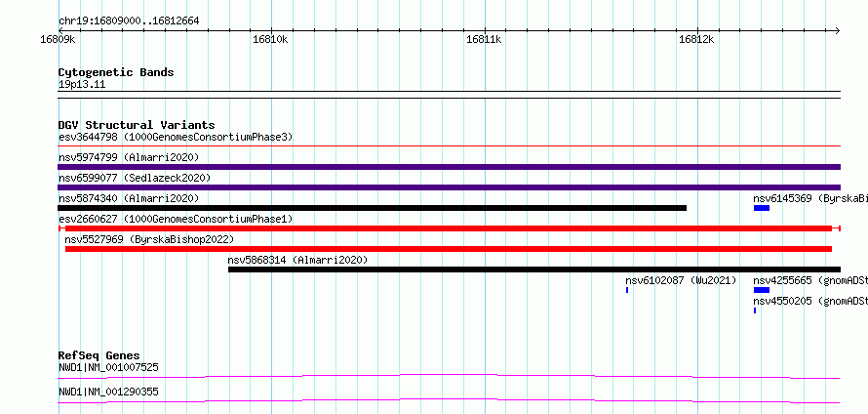Image resolution: width=868 pixels, height=414 pixels.
Task: Select the 19p13.11 band label
Action: pyautogui.click(x=82, y=85)
